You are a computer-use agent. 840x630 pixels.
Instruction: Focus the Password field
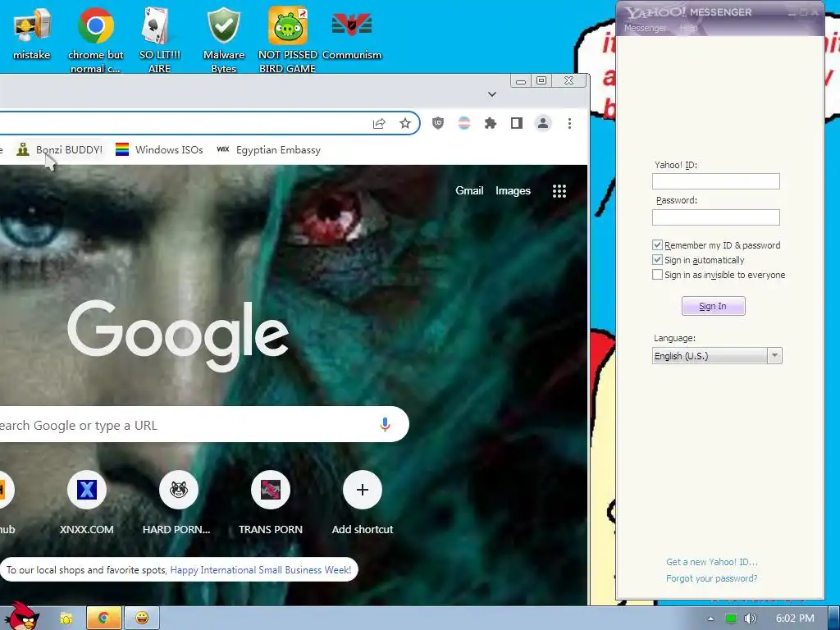coord(715,217)
